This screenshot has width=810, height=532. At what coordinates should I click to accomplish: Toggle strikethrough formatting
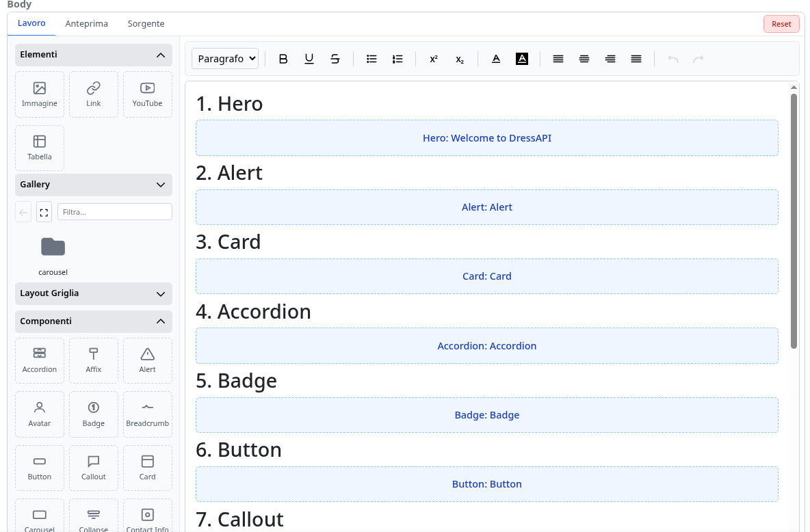coord(335,59)
